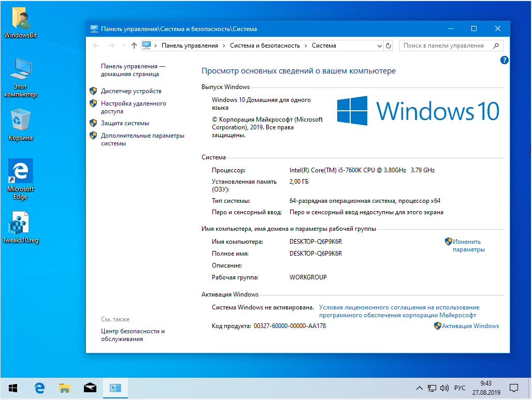Image resolution: width=532 pixels, height=400 pixels.
Task: Open the WindowsBit desktop folder icon
Action: [x=20, y=22]
